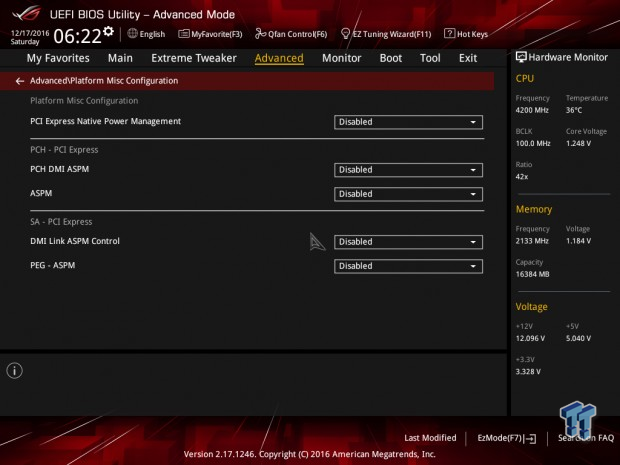Click the back arrow in the breadcrumb bar
The image size is (620, 465).
tap(20, 81)
